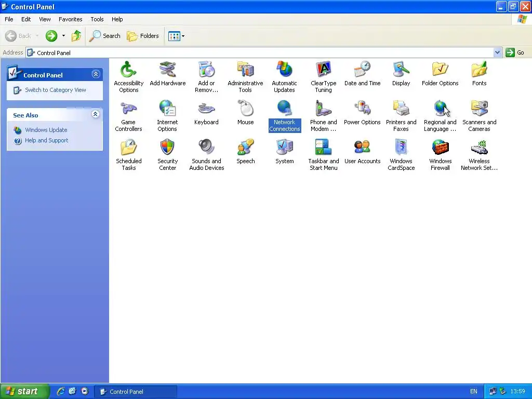The width and height of the screenshot is (532, 399).
Task: Click the Go button
Action: (x=515, y=52)
